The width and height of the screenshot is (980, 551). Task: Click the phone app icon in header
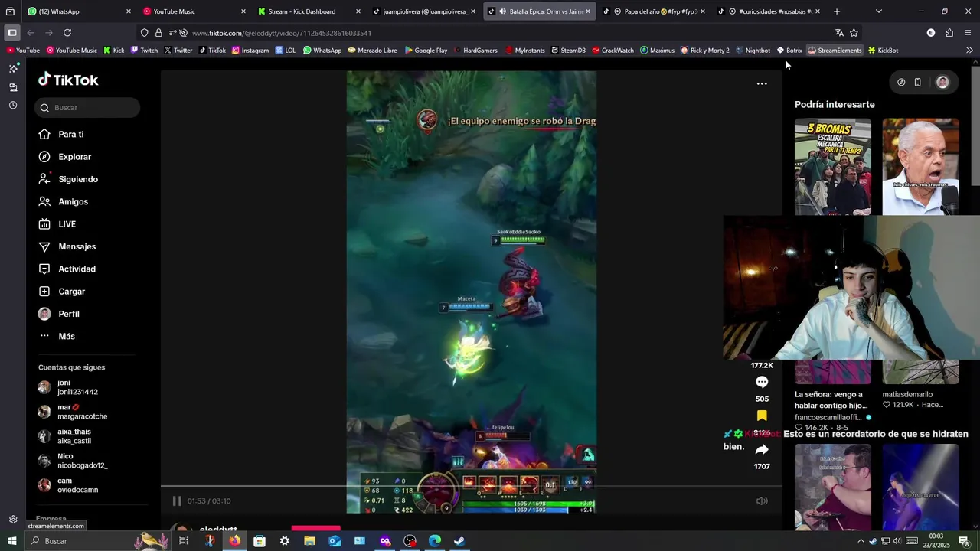click(918, 83)
